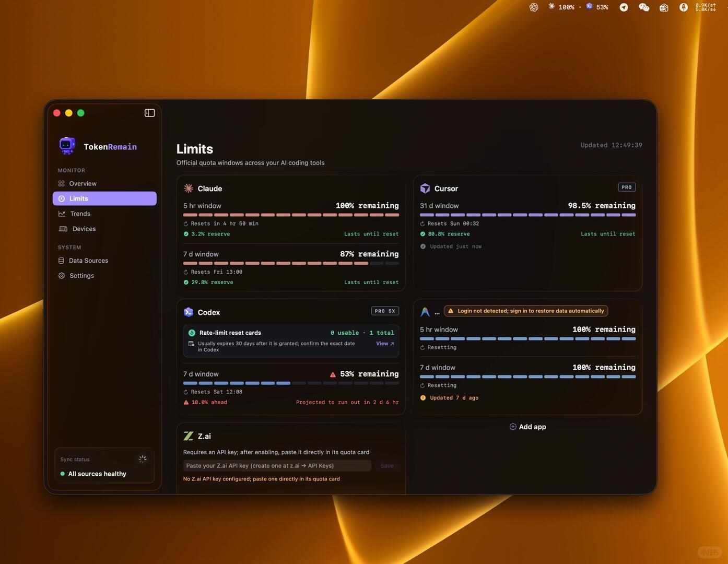Click 'Updated 7 d ago' text
This screenshot has height=564, width=728.
[454, 398]
